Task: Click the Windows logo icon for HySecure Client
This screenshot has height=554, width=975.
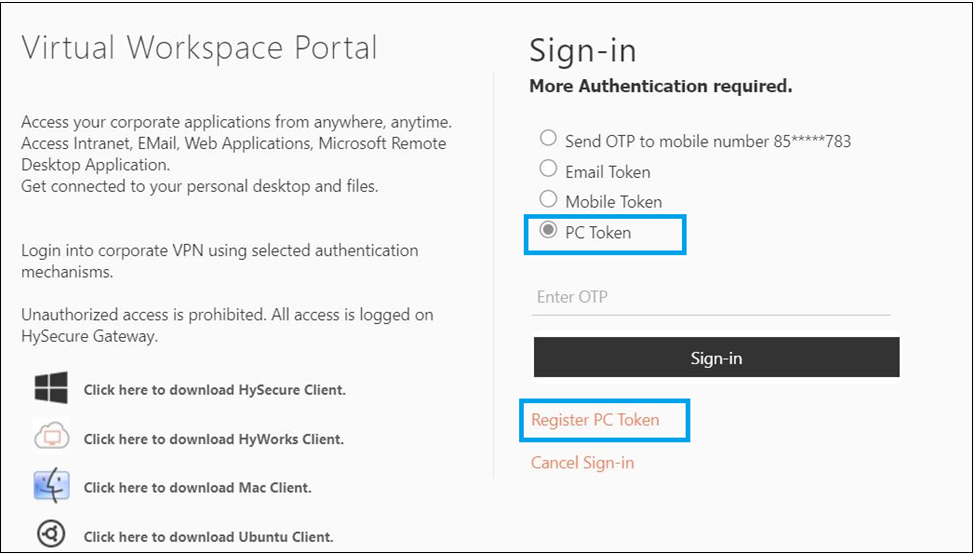Action: pyautogui.click(x=51, y=388)
